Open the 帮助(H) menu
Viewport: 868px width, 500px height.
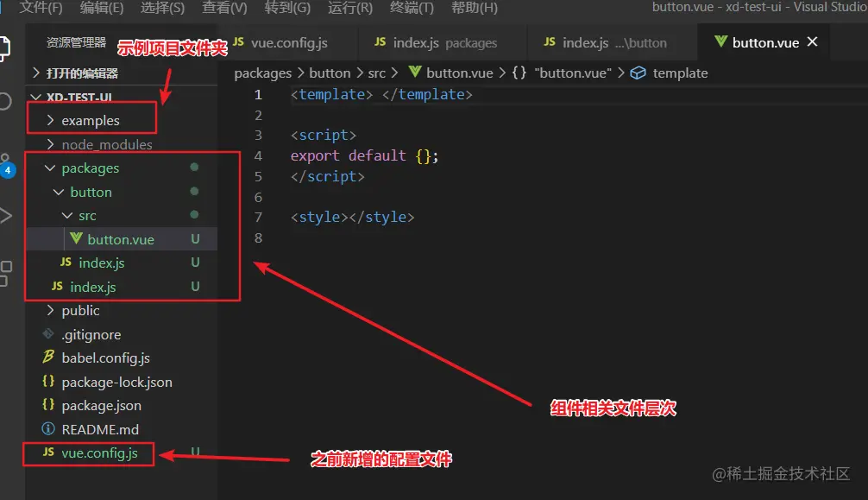475,8
